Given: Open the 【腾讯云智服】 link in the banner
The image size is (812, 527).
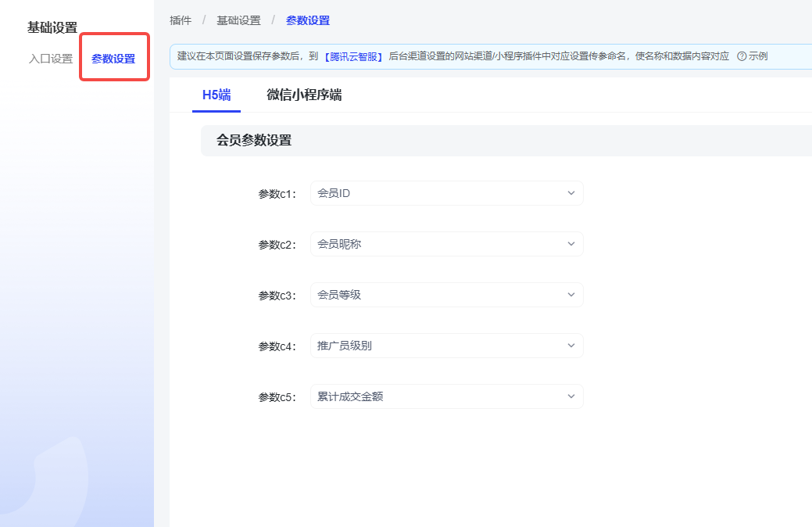Looking at the screenshot, I should [354, 56].
